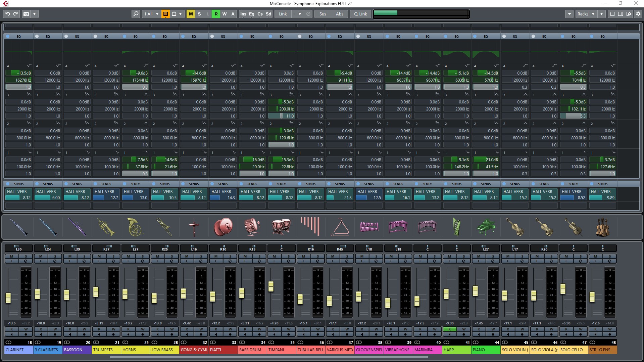Image resolution: width=644 pixels, height=362 pixels.
Task: Click the link icon on PIANO channel
Action: (x=476, y=343)
